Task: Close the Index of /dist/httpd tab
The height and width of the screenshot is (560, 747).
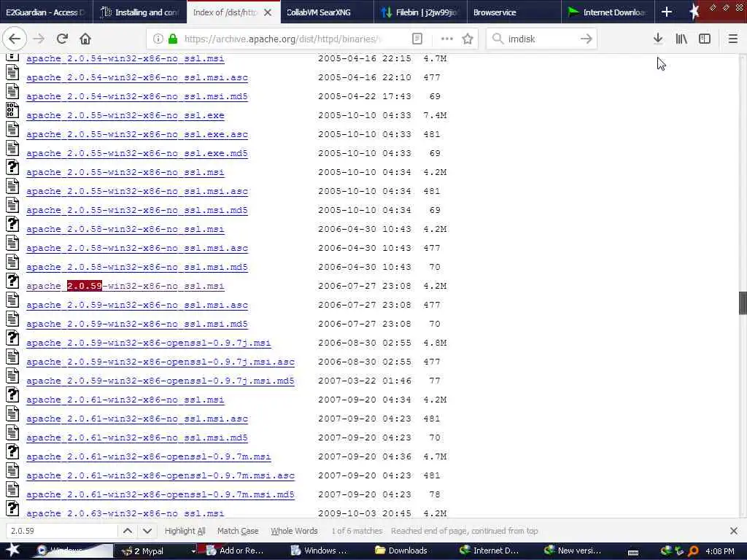Action: [268, 12]
